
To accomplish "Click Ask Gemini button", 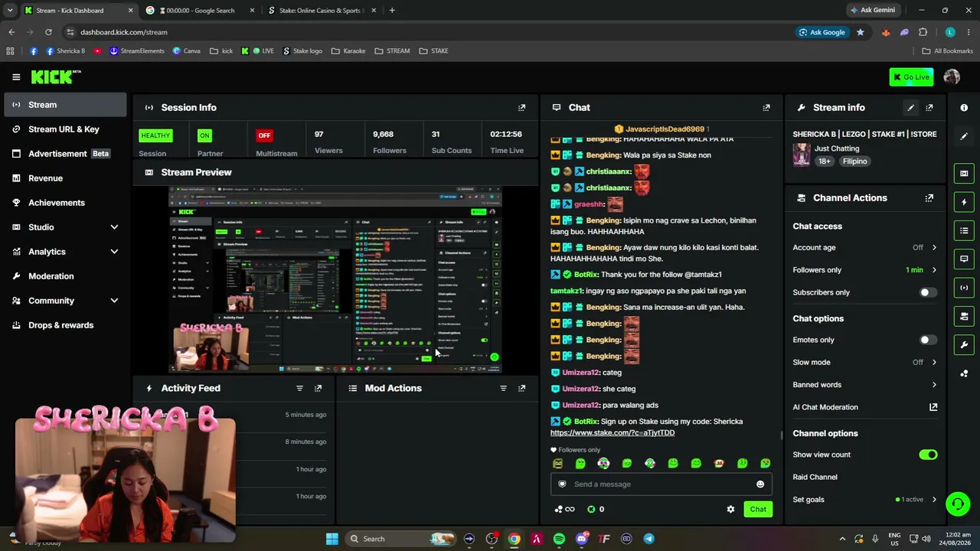I will click(x=872, y=11).
